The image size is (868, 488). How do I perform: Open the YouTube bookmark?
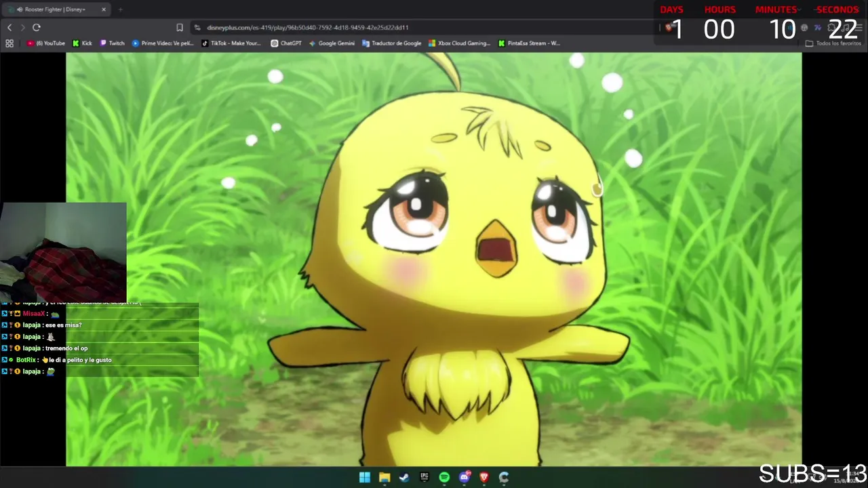(46, 43)
